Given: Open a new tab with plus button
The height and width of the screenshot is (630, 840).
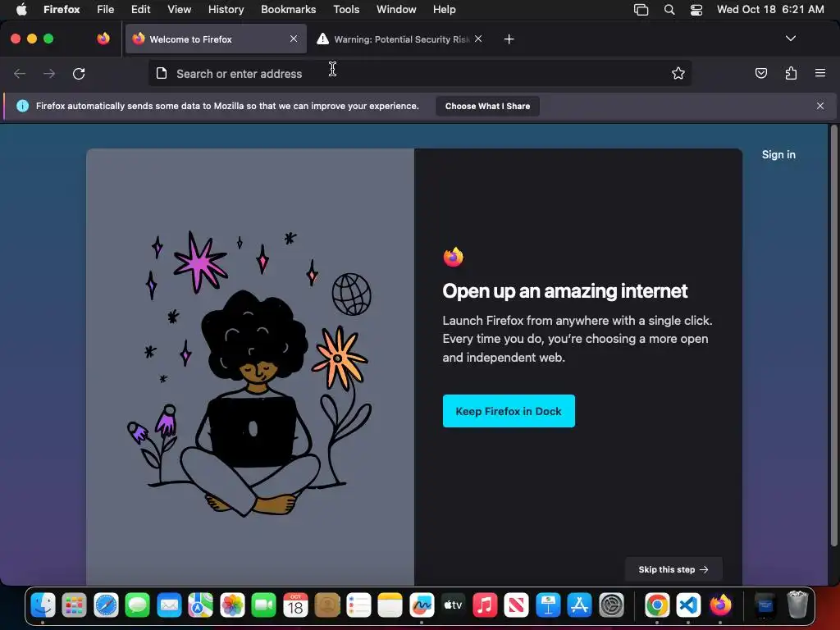Looking at the screenshot, I should (x=509, y=39).
